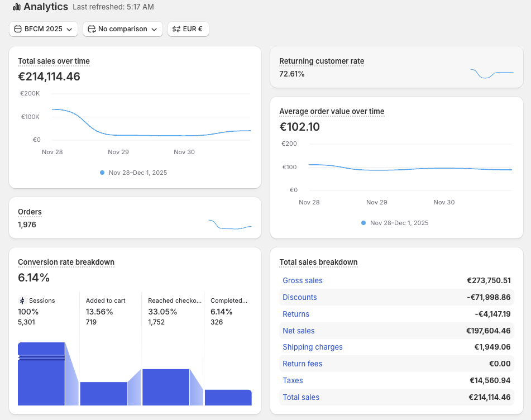
Task: Open the Gross sales link
Action: (x=303, y=280)
